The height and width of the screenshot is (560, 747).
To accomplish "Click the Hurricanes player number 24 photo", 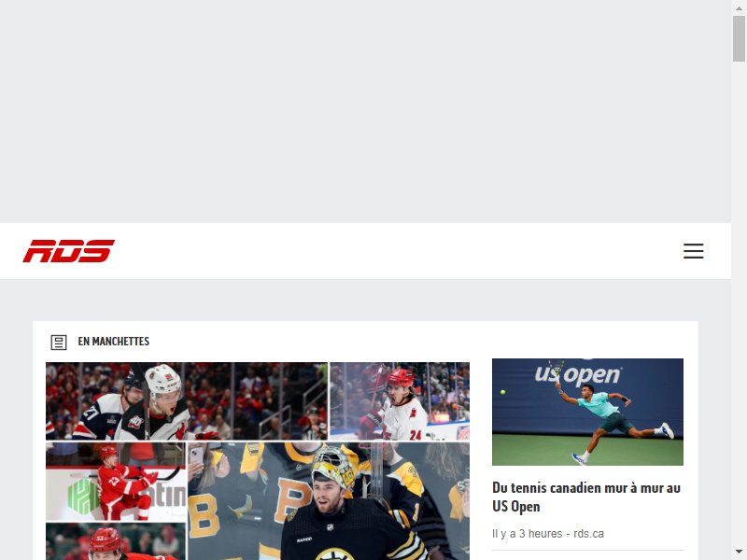I will 400,401.
